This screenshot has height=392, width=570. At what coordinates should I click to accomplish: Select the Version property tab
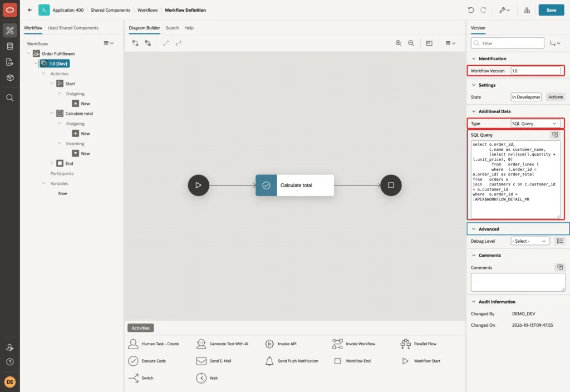pos(478,28)
